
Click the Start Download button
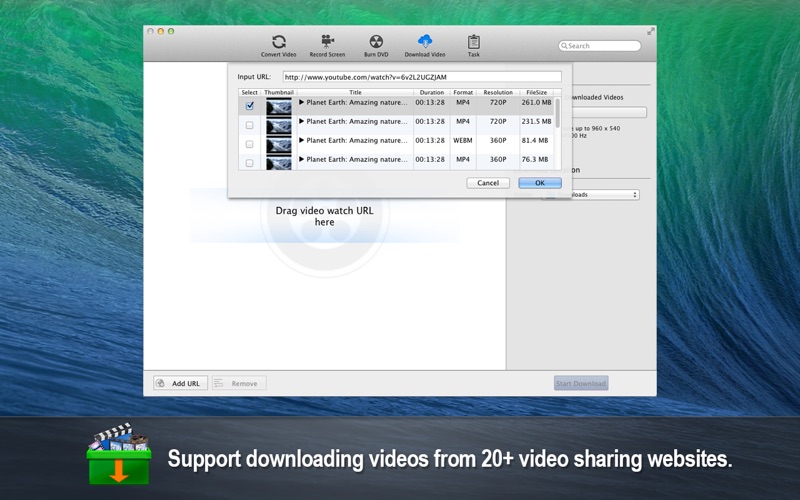point(581,383)
